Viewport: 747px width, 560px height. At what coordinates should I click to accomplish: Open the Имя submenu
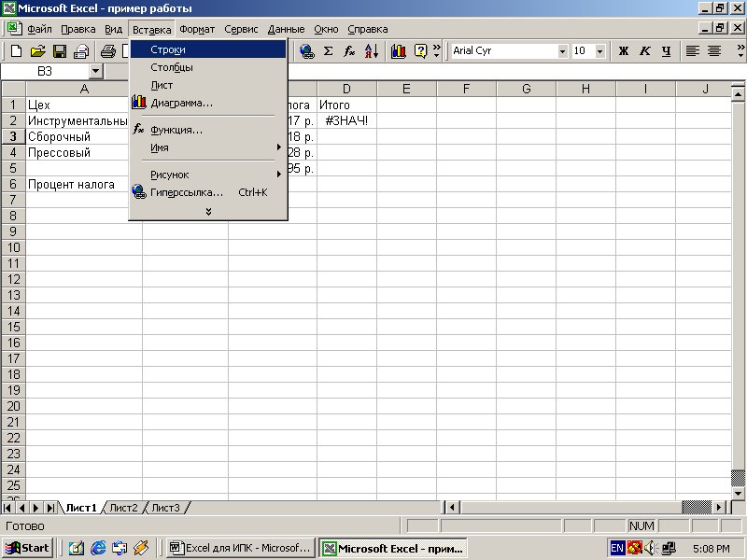tap(208, 147)
